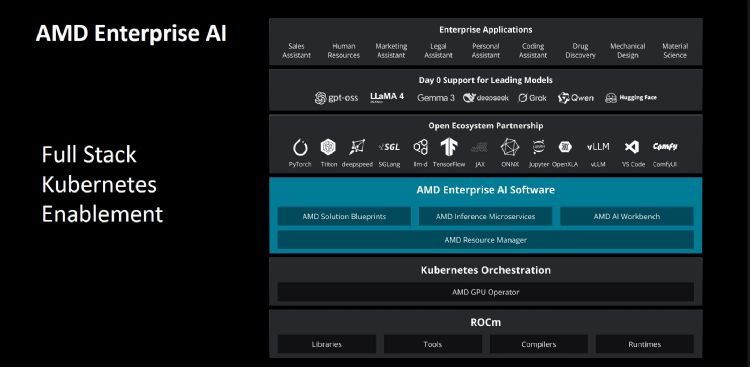Click the Material Science label
The image size is (750, 367).
675,51
